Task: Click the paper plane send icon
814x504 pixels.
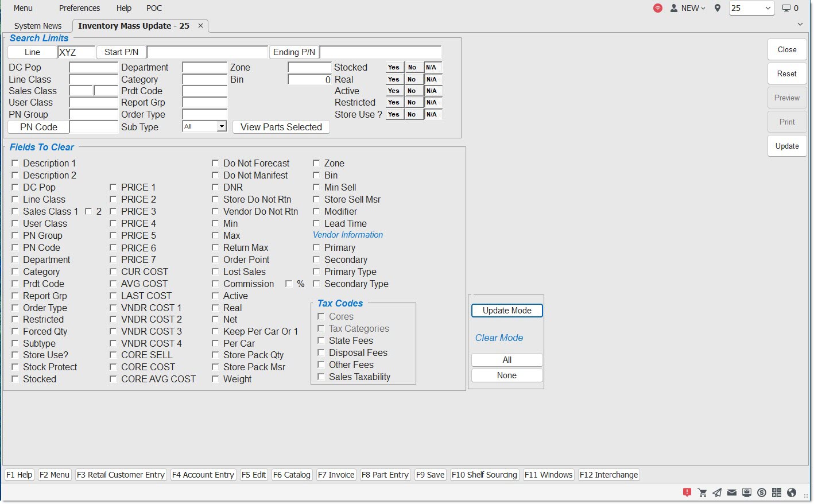Action: tap(717, 492)
